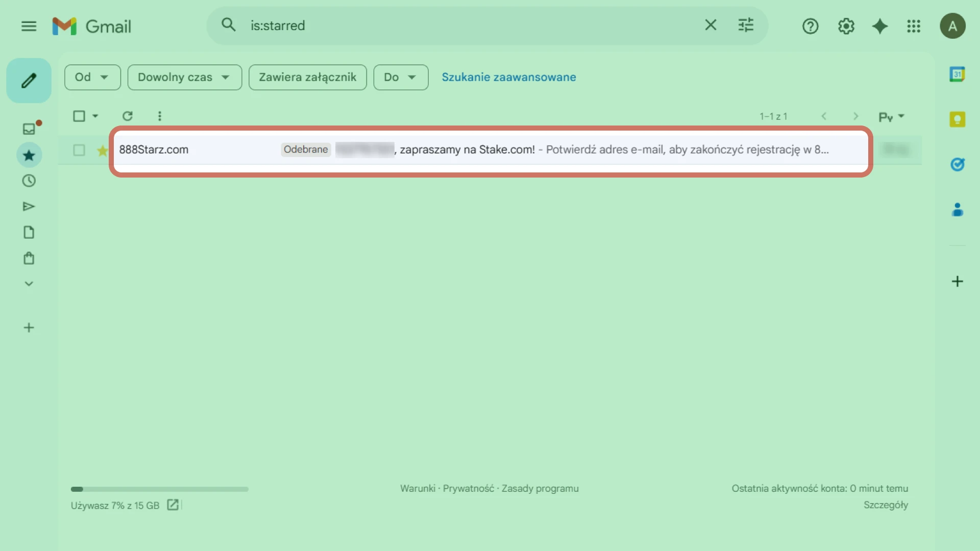The image size is (980, 551).
Task: Toggle the select-all messages checkbox
Action: [x=81, y=116]
